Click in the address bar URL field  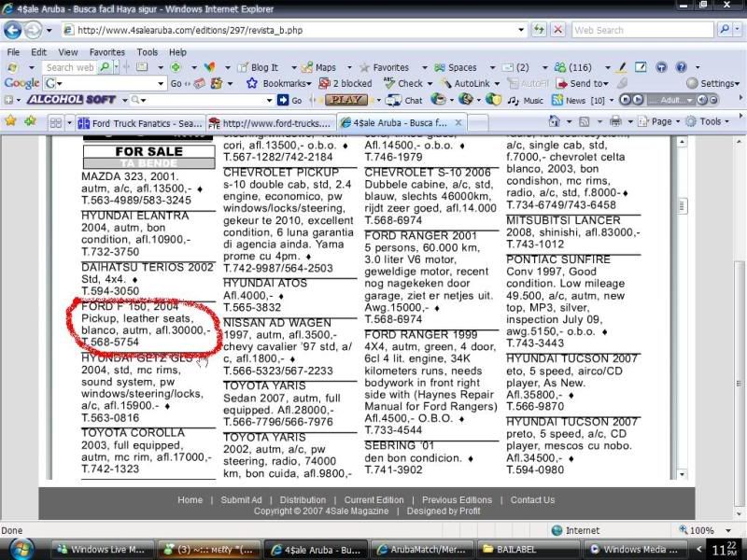click(295, 30)
